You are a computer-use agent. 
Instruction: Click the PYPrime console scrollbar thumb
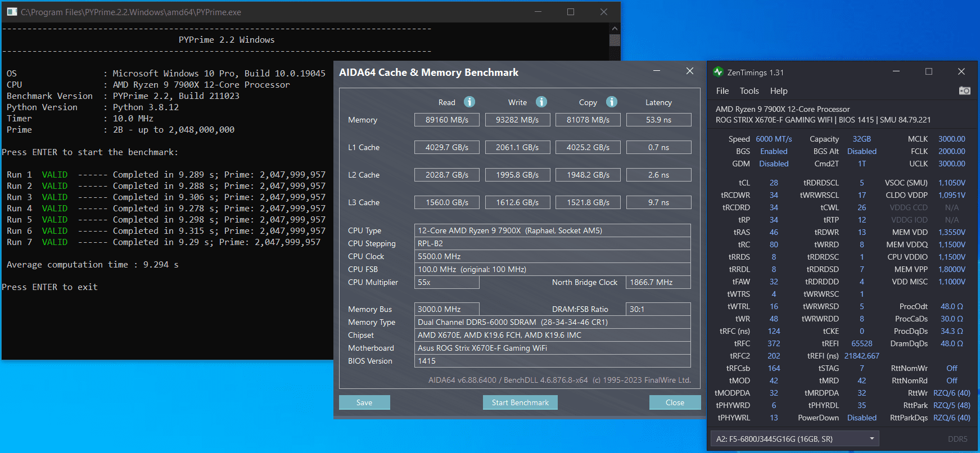coord(615,40)
